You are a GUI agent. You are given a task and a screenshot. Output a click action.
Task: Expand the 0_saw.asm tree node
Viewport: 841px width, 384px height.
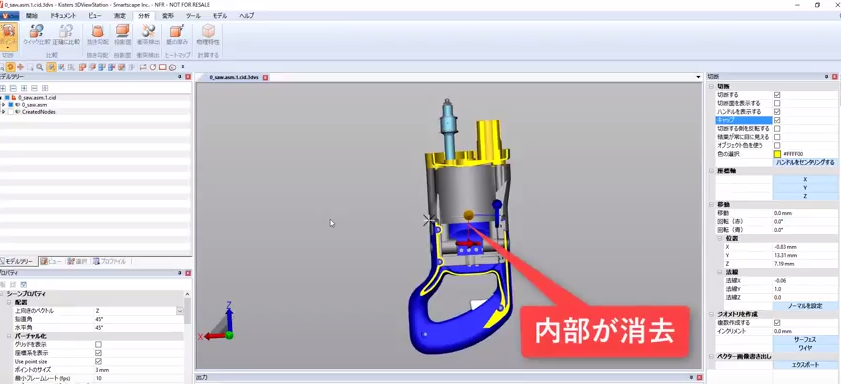point(4,105)
